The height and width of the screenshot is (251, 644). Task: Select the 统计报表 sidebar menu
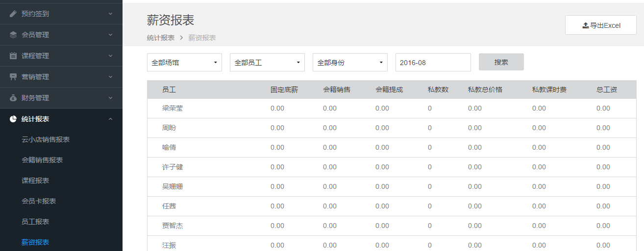(61, 119)
